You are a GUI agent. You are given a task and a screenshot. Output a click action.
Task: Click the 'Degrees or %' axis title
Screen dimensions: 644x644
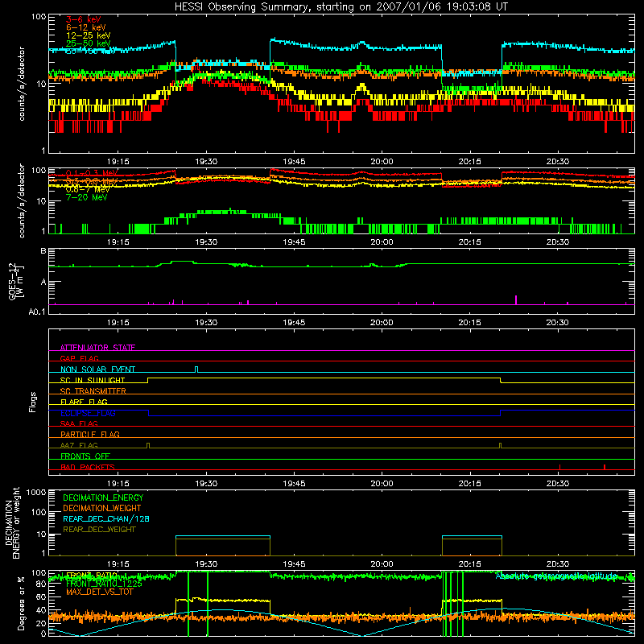21,603
